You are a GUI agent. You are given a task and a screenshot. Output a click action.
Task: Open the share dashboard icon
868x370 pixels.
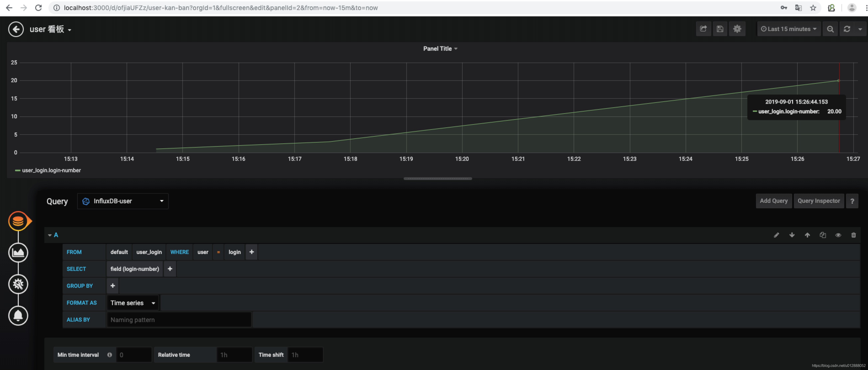point(704,29)
